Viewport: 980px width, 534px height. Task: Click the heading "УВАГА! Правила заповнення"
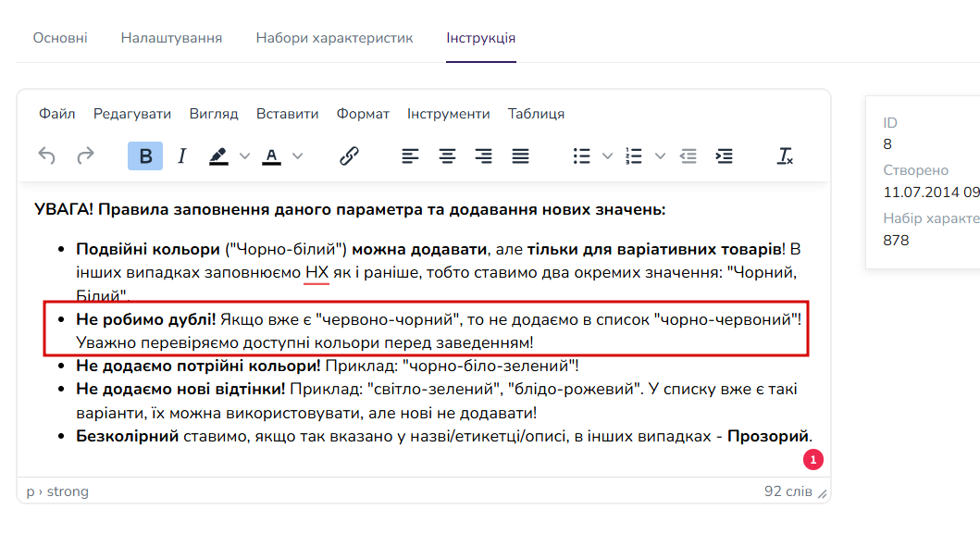pos(156,209)
